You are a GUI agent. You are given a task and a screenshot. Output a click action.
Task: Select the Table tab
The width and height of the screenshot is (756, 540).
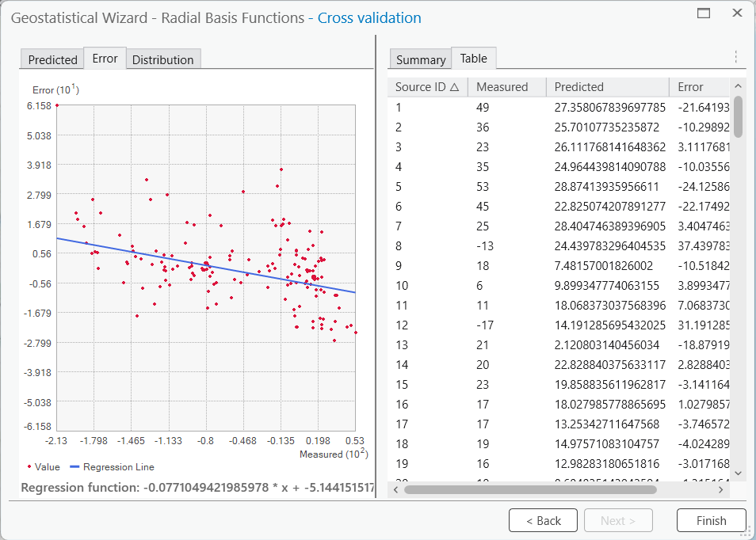tap(473, 59)
